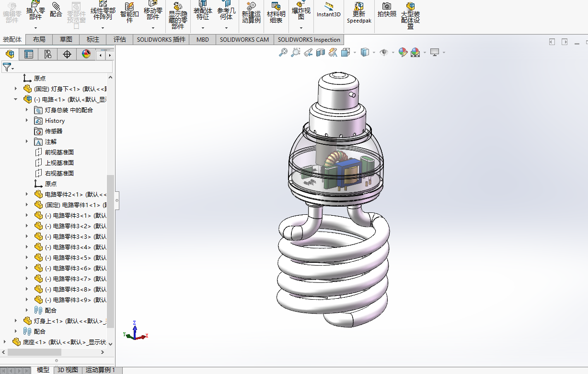Select the Move Component (移动零部件) tool
The image size is (588, 374).
[x=153, y=10]
